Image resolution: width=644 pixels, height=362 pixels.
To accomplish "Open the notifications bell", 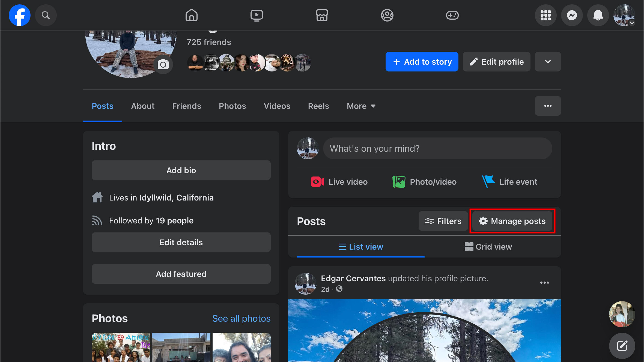I will 598,15.
